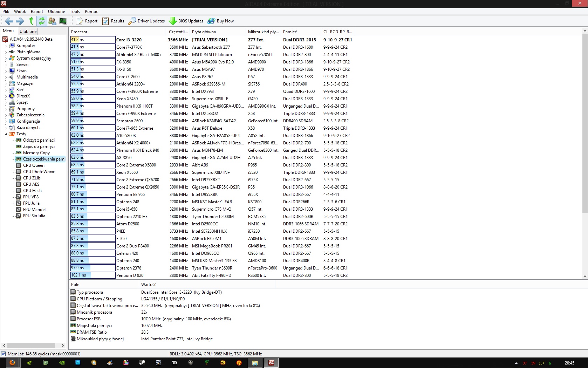588x368 pixels.
Task: Select the Programy tree item
Action: tap(26, 109)
